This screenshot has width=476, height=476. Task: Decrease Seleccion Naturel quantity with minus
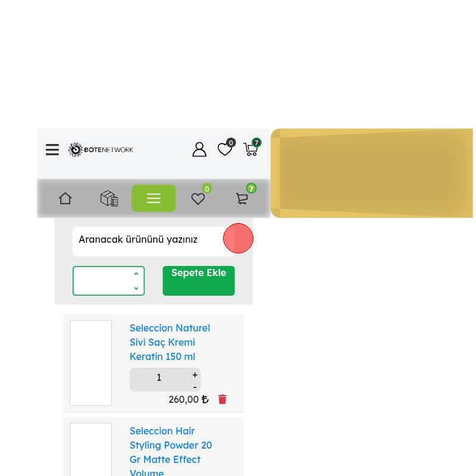(195, 387)
